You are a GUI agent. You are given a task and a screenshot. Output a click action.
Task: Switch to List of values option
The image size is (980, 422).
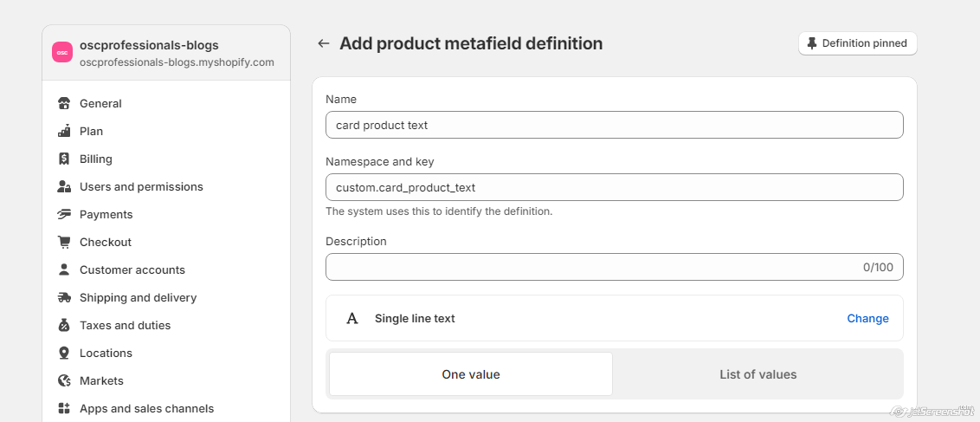[x=758, y=374]
